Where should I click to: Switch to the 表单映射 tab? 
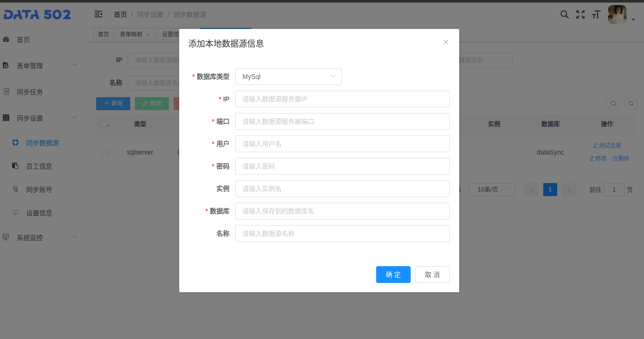click(131, 34)
